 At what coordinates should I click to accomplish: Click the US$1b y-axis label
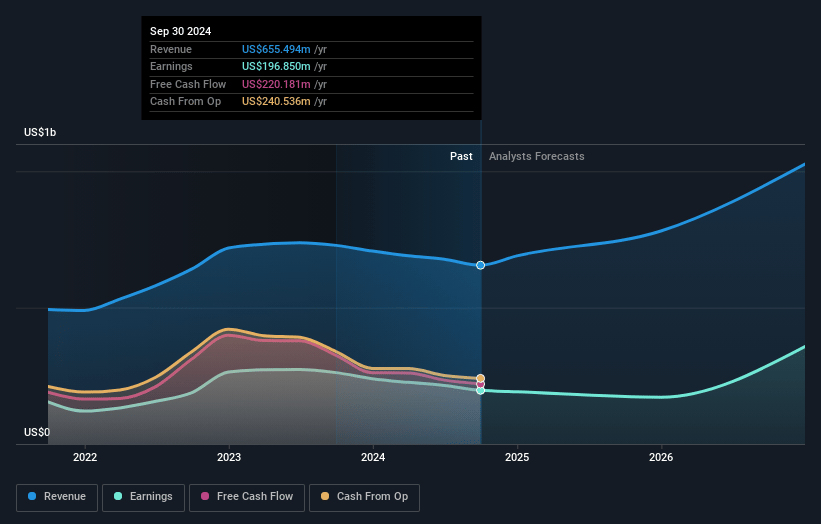40,132
